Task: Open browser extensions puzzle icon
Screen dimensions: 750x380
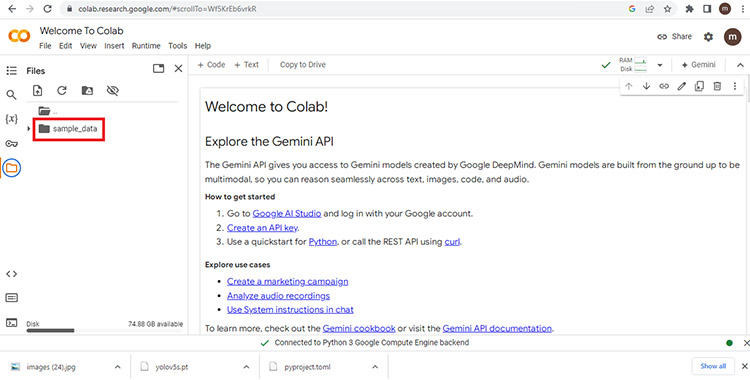Action: click(x=689, y=9)
